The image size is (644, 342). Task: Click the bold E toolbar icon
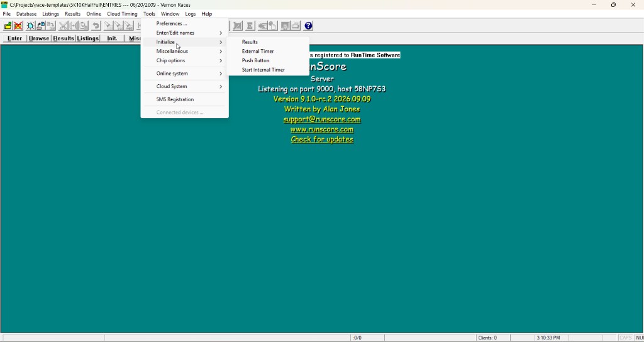click(x=249, y=26)
